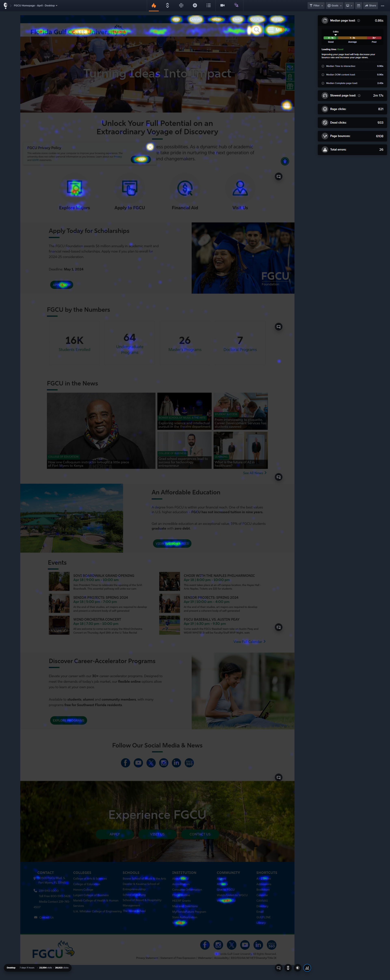The height and width of the screenshot is (980, 390).
Task: Switch to the click heatmap flame icon
Action: 154,5
